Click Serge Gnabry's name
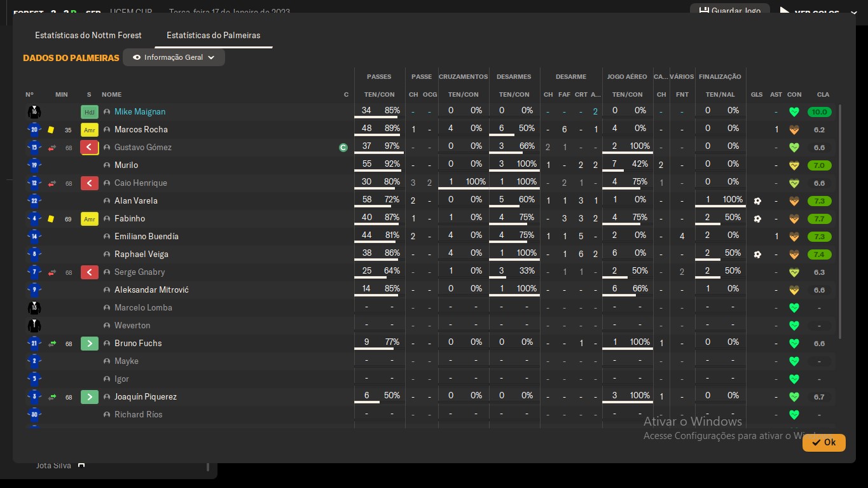Screen dimensions: 868x488 [139, 272]
